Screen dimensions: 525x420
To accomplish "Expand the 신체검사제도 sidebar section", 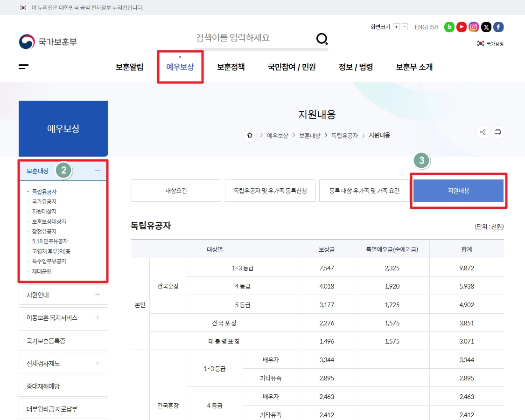I will coord(63,363).
